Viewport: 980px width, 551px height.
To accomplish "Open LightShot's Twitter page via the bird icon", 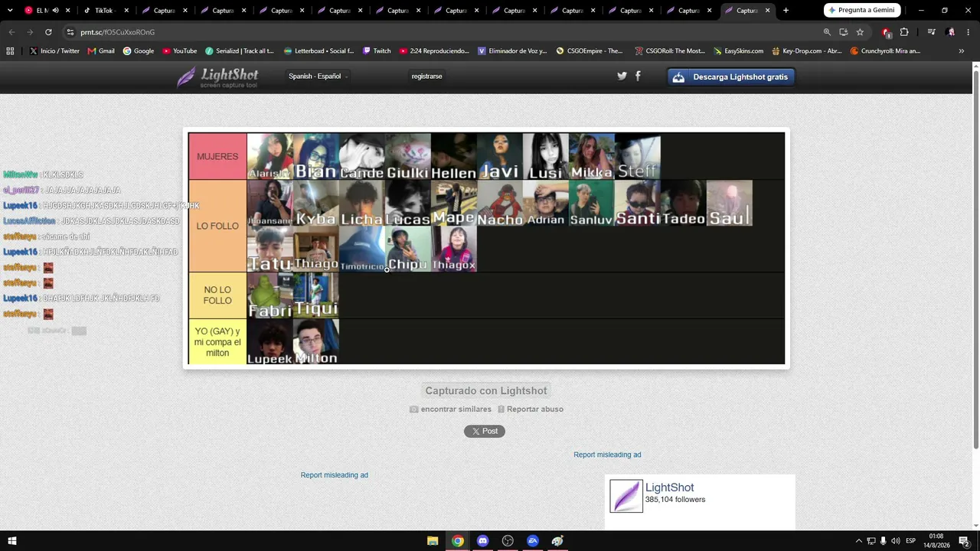I will point(622,76).
